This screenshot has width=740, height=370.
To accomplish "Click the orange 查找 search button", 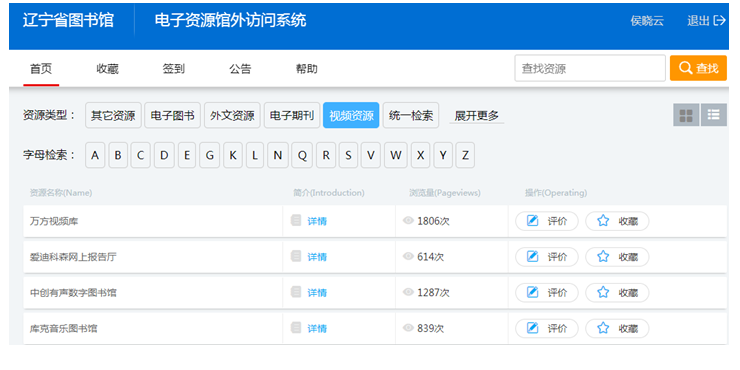I will tap(698, 68).
